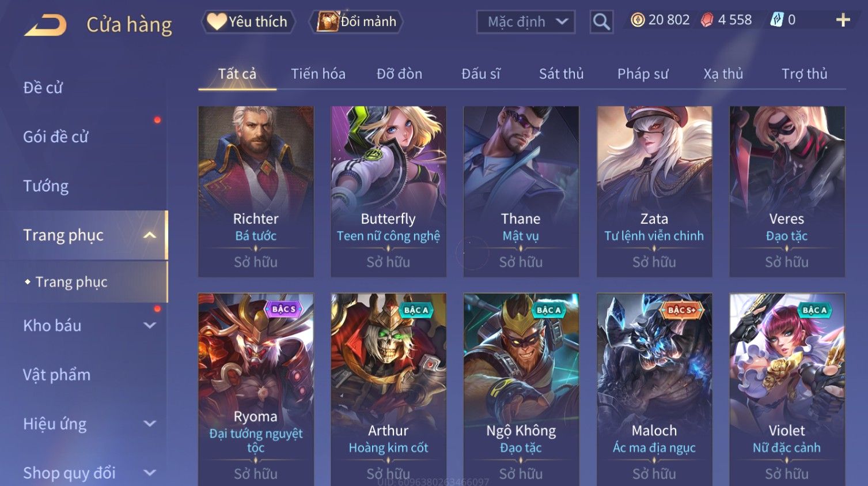This screenshot has width=868, height=486.
Task: Expand the Shop quy đổi section
Action: (150, 473)
